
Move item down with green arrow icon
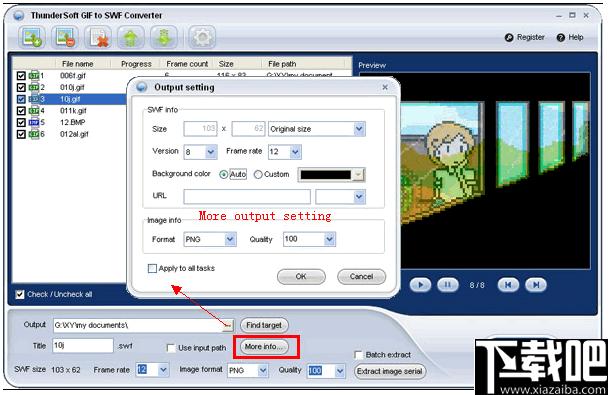point(164,37)
